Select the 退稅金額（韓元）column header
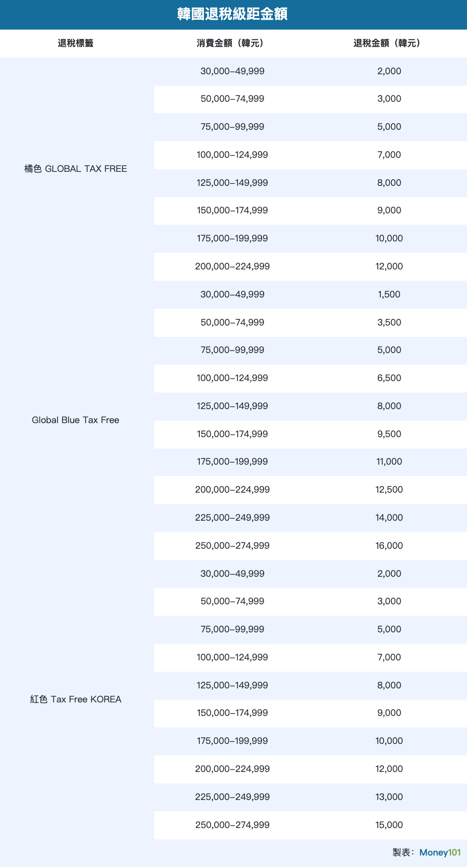 point(389,44)
